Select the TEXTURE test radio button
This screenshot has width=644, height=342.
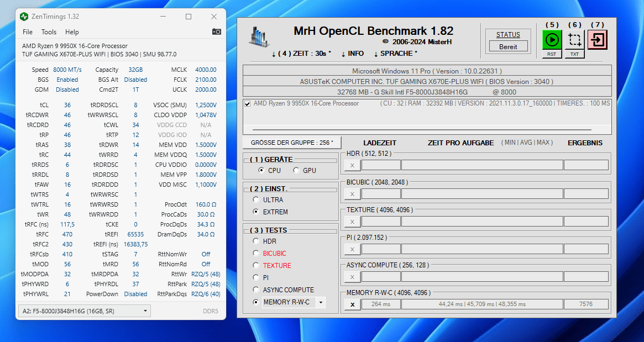tap(256, 265)
